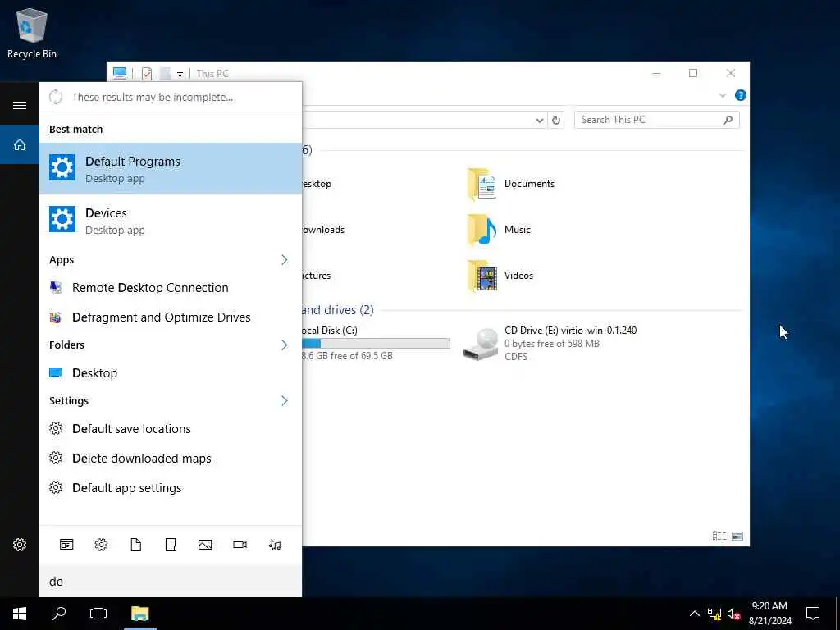The width and height of the screenshot is (840, 630).
Task: Select the Documents folder in This PC
Action: 512,184
